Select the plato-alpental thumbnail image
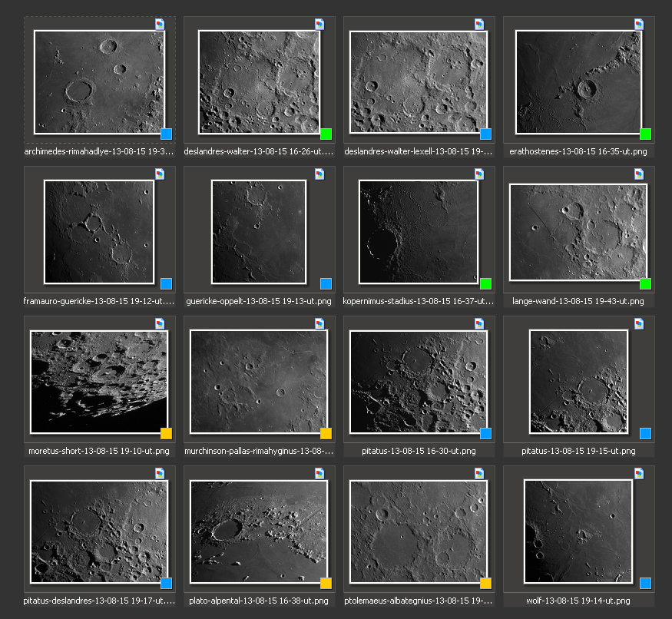Viewport: 672px width, 619px height. point(258,531)
